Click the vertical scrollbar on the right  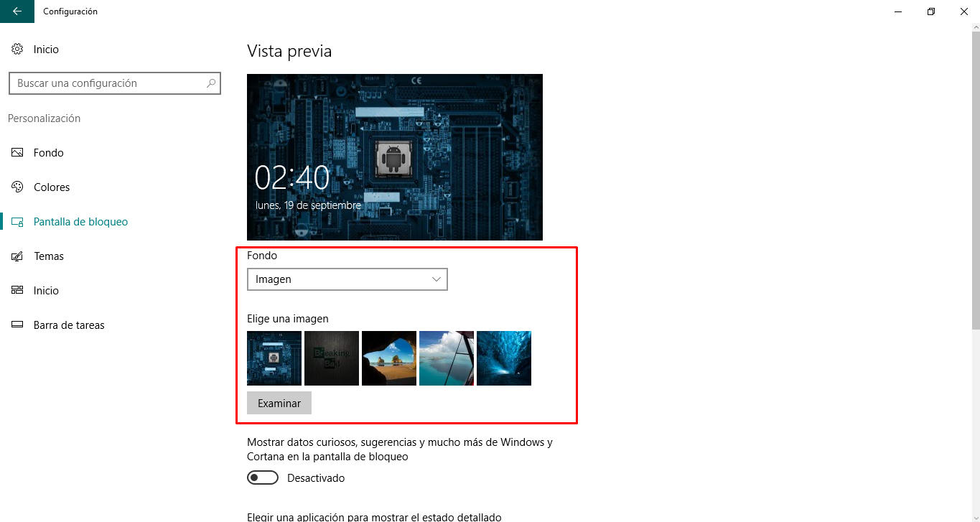pyautogui.click(x=976, y=180)
